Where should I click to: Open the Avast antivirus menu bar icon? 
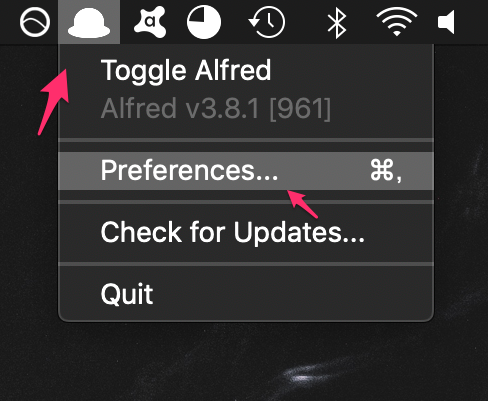click(x=150, y=22)
